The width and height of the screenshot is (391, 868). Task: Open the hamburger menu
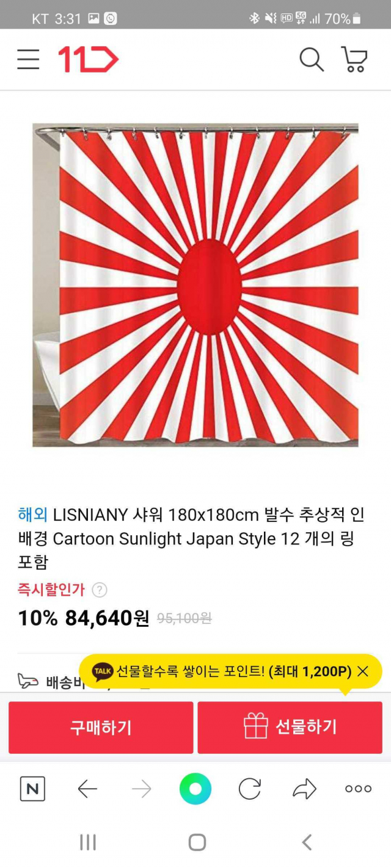point(28,60)
